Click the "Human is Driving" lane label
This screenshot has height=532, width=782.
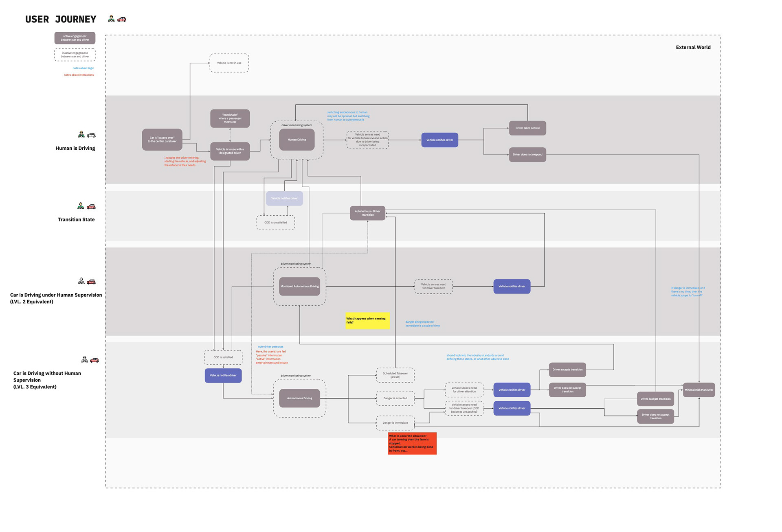click(75, 148)
